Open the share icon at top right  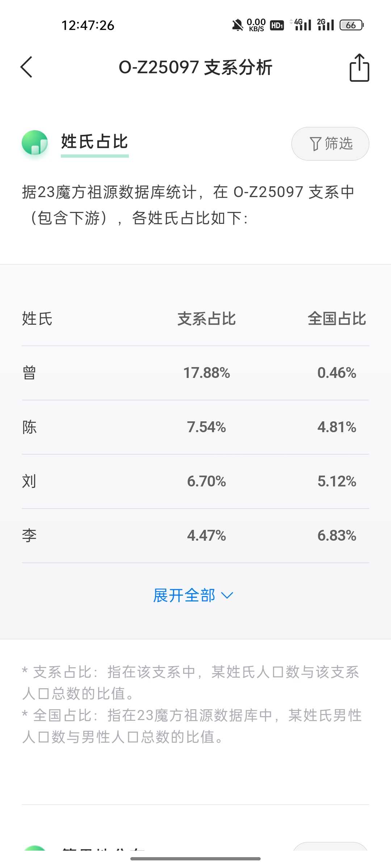(x=359, y=68)
